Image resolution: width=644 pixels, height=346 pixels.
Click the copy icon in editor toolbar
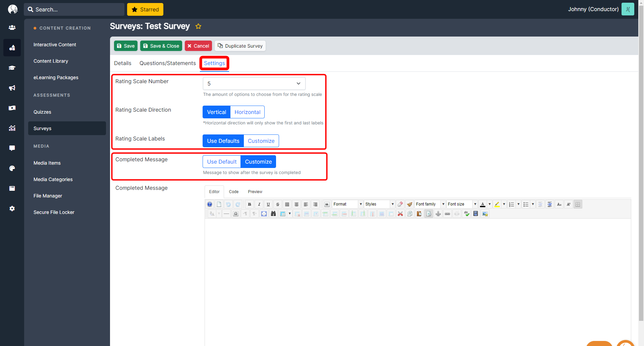click(410, 214)
